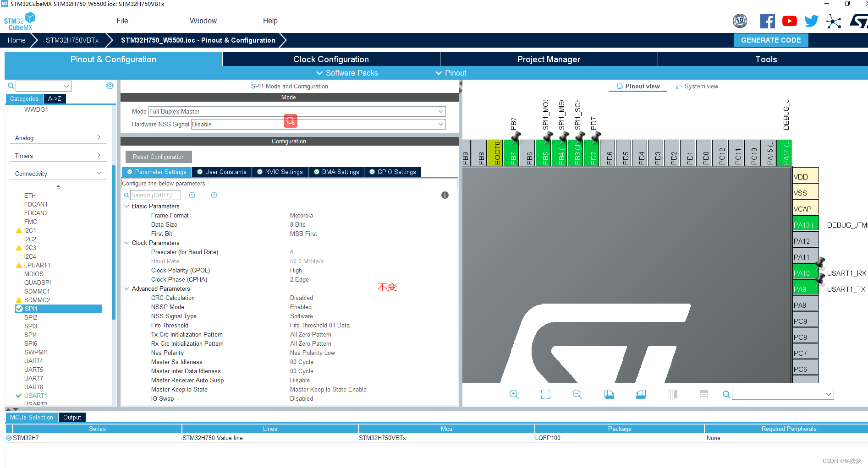This screenshot has height=468, width=868.
Task: Go to previous parameter search result
Action: (192, 195)
